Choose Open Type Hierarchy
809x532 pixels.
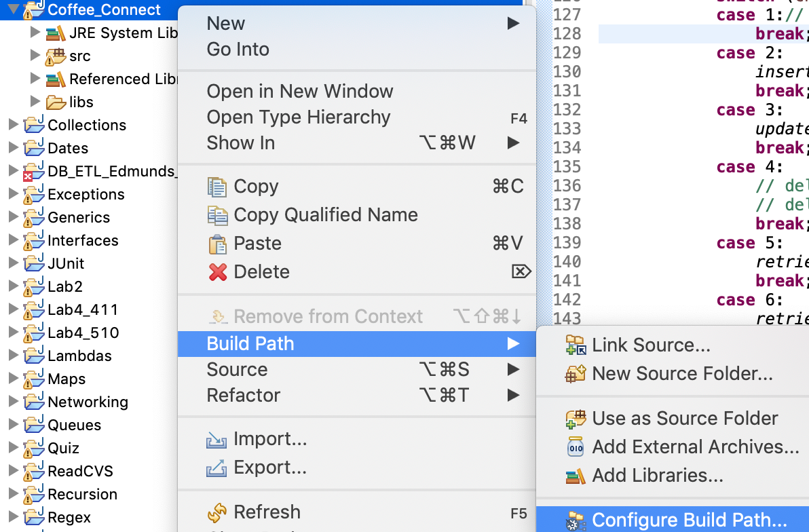pyautogui.click(x=299, y=117)
